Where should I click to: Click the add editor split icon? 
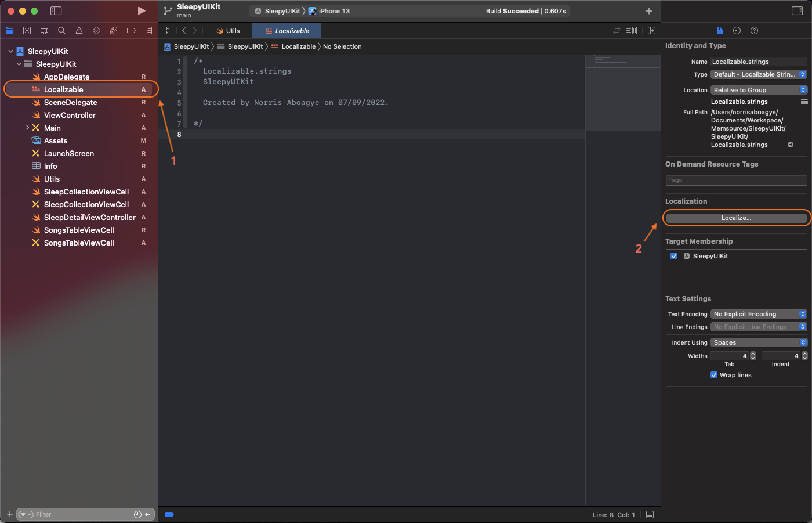[x=651, y=31]
